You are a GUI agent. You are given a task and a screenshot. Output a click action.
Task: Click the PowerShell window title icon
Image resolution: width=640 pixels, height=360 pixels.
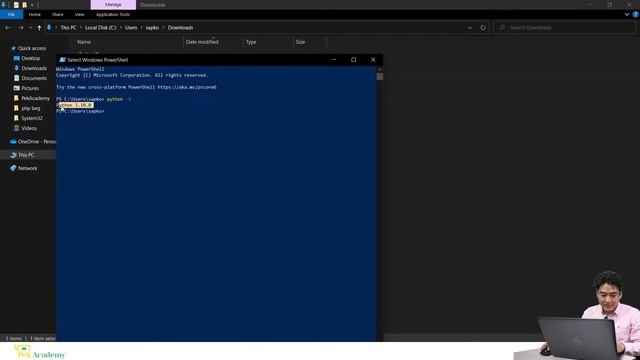62,60
